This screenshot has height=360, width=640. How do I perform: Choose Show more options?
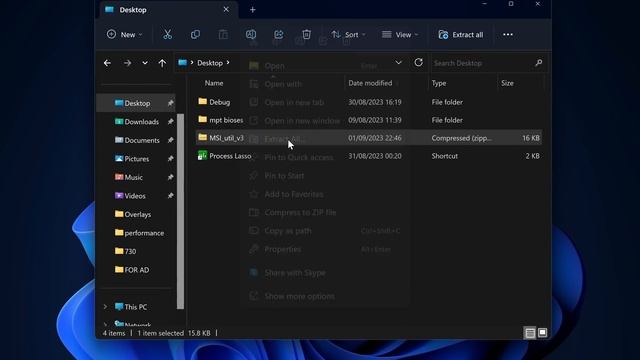coord(300,296)
